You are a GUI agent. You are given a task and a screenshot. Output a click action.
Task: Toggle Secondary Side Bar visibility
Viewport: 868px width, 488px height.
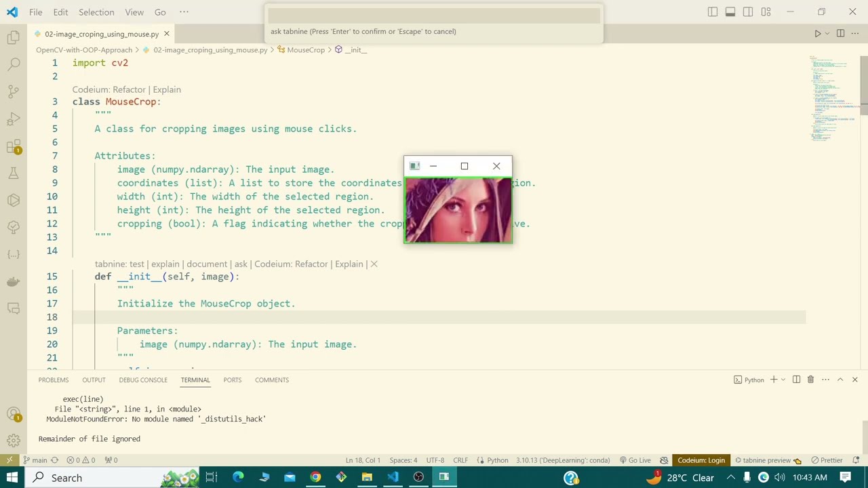click(x=748, y=12)
